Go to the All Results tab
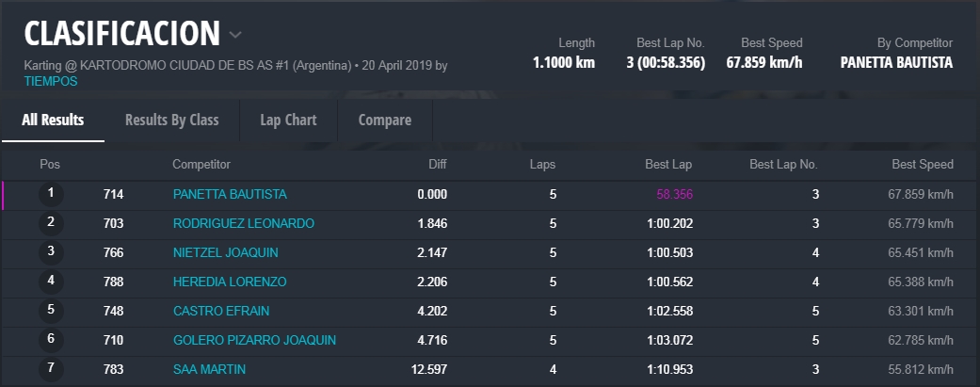Viewport: 980px width, 387px height. click(x=53, y=120)
